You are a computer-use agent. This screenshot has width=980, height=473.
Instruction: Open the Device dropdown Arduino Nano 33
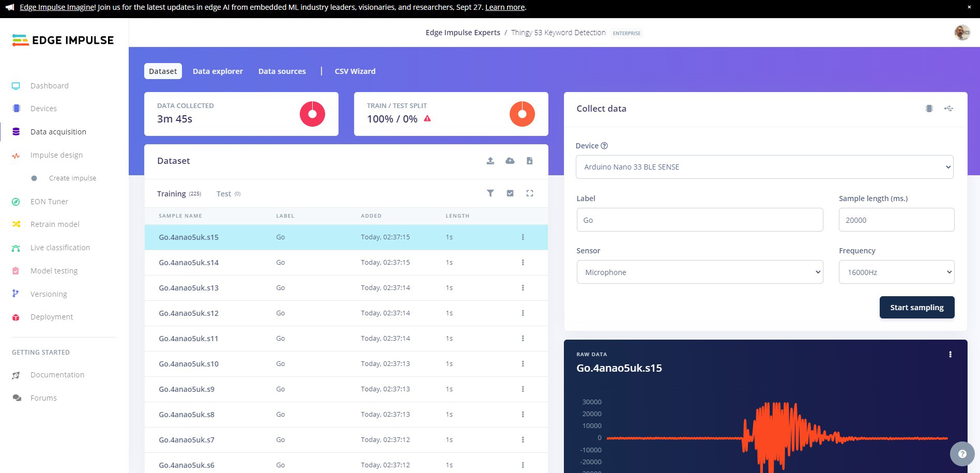(764, 167)
